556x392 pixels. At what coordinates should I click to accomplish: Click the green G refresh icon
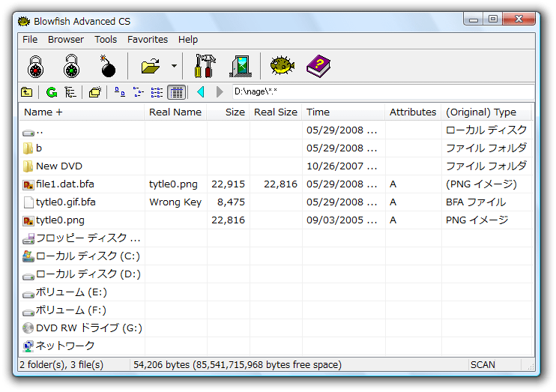point(52,92)
